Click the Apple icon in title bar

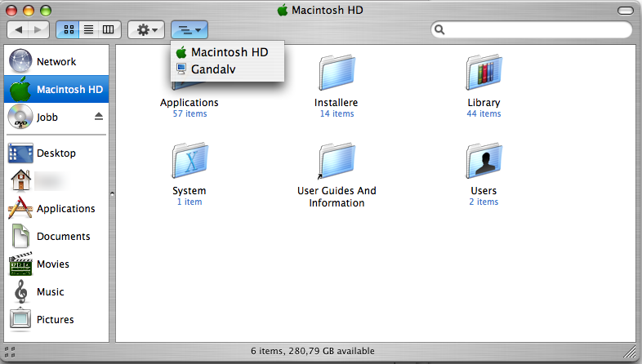[x=283, y=11]
